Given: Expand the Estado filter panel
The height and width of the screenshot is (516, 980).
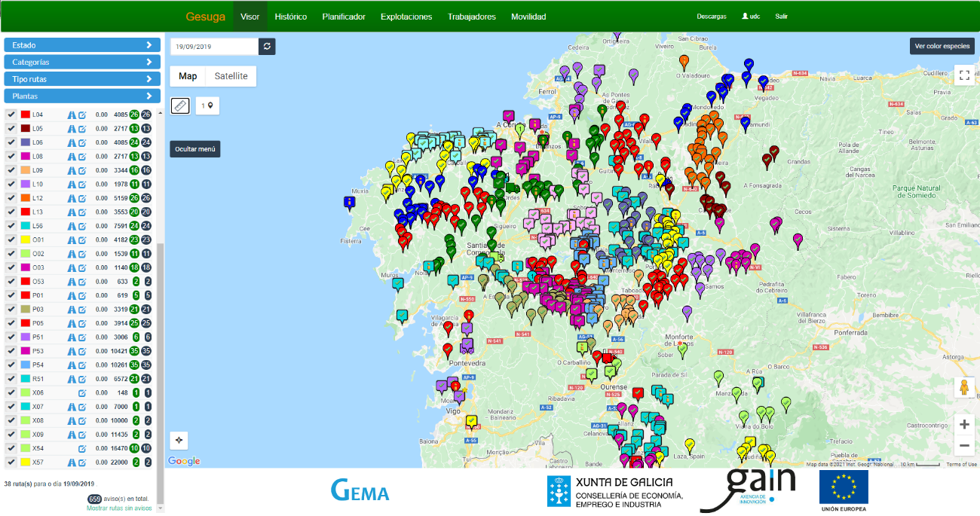Looking at the screenshot, I should click(x=82, y=45).
